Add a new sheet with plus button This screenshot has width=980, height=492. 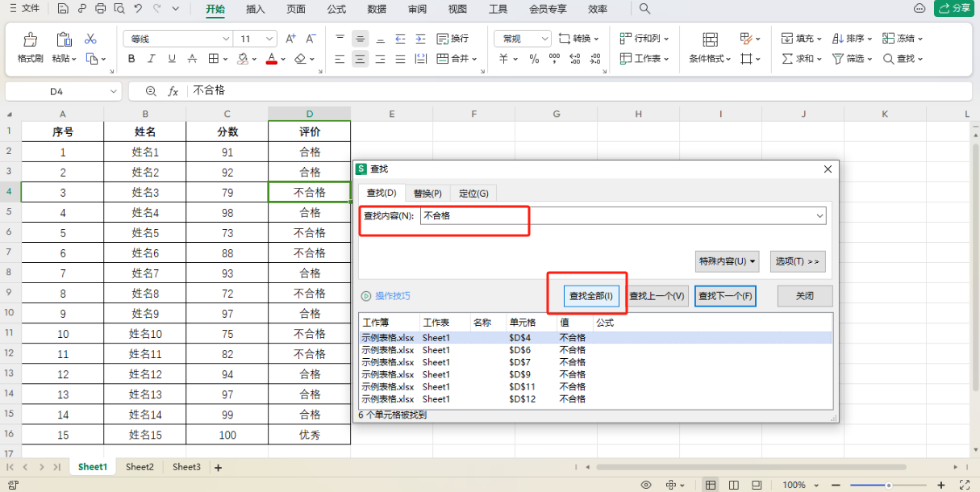coord(218,467)
